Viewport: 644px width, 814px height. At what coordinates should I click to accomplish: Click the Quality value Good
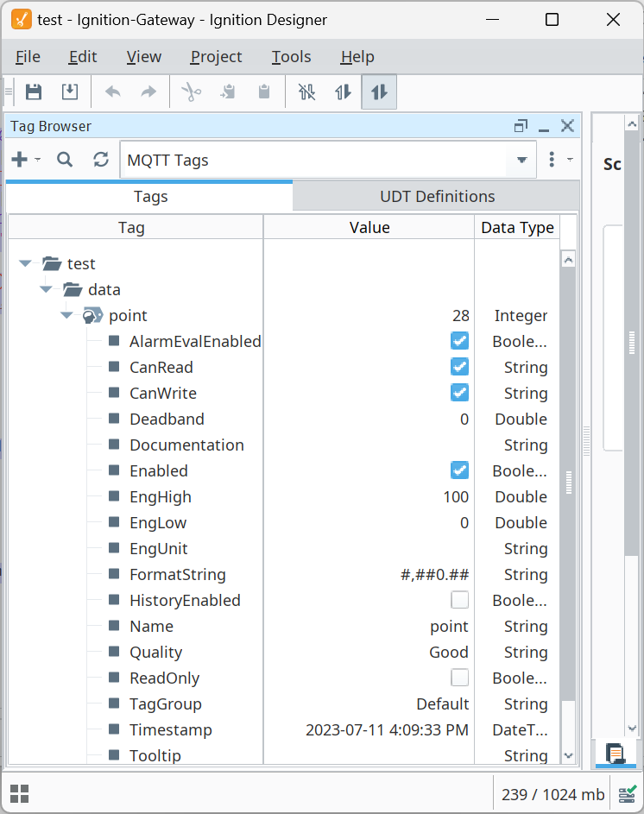[449, 652]
